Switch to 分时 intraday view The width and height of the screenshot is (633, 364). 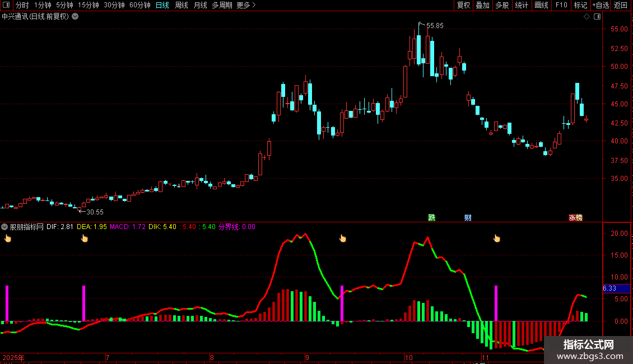click(x=22, y=5)
